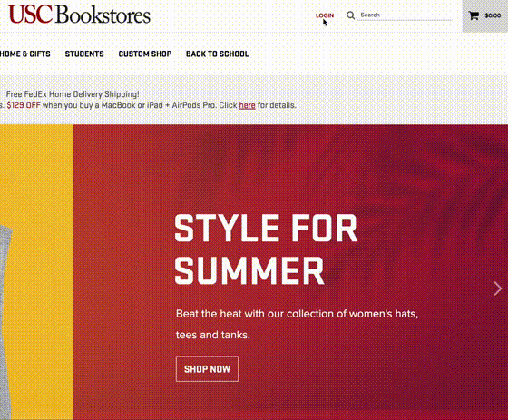Focus the Search input field
This screenshot has height=420, width=508.
tap(405, 15)
